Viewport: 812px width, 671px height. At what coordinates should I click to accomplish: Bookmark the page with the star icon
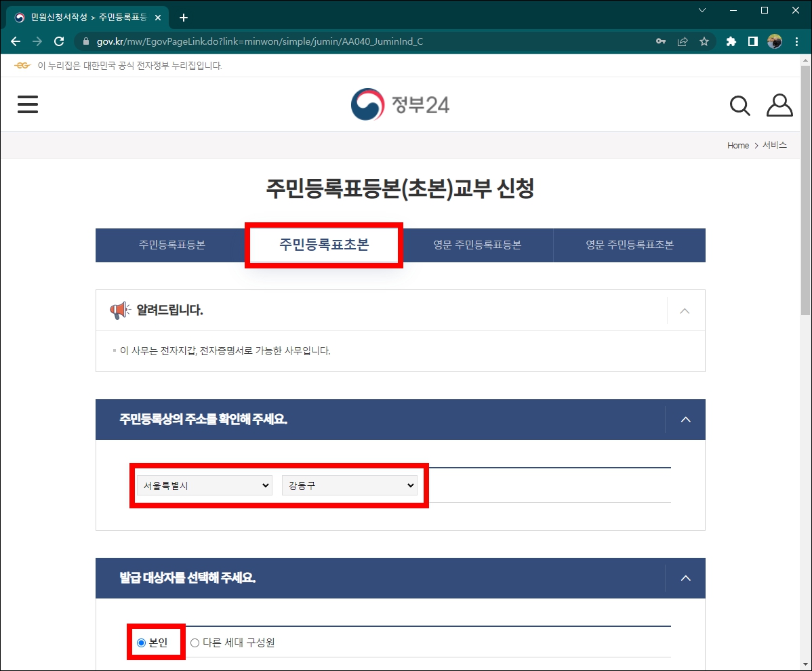click(704, 41)
